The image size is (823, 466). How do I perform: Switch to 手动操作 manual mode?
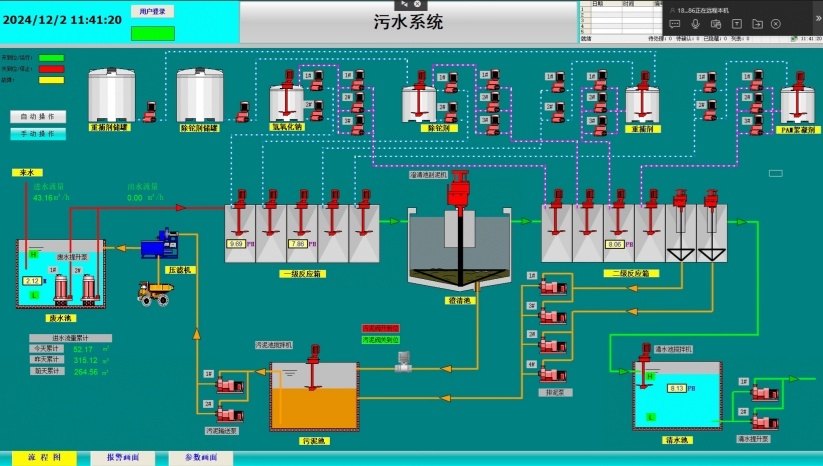pyautogui.click(x=38, y=133)
